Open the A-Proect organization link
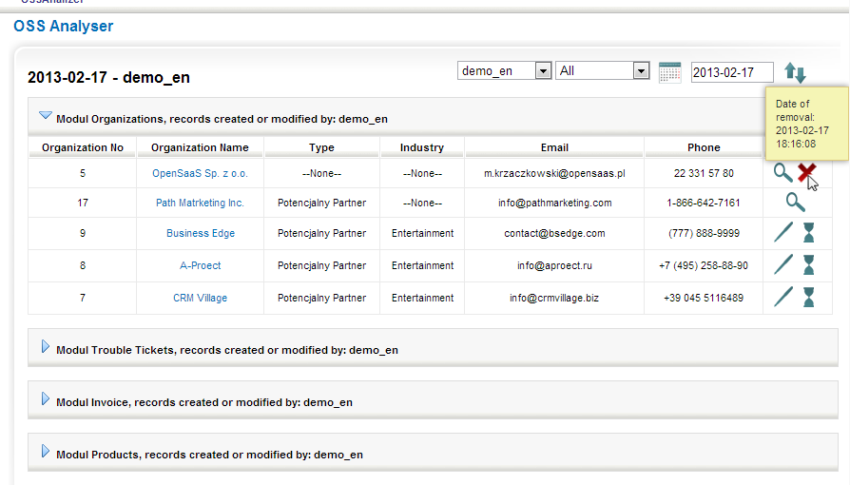 pyautogui.click(x=200, y=266)
